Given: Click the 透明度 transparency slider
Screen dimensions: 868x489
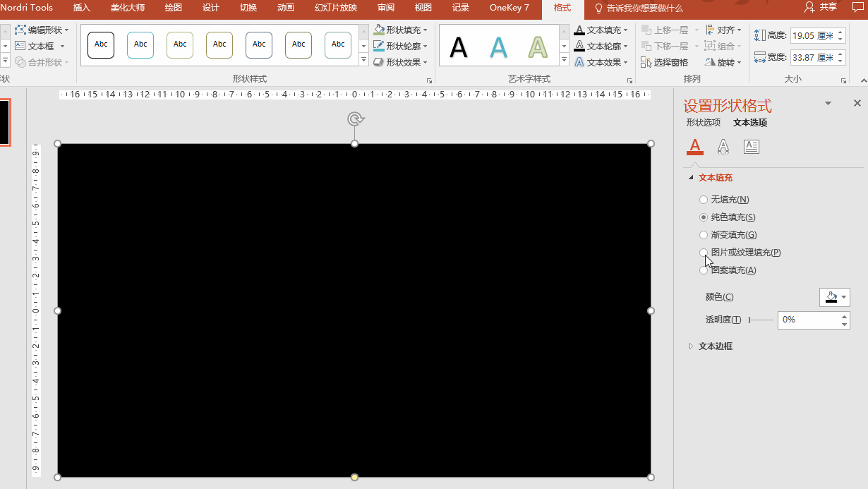Looking at the screenshot, I should (x=761, y=320).
